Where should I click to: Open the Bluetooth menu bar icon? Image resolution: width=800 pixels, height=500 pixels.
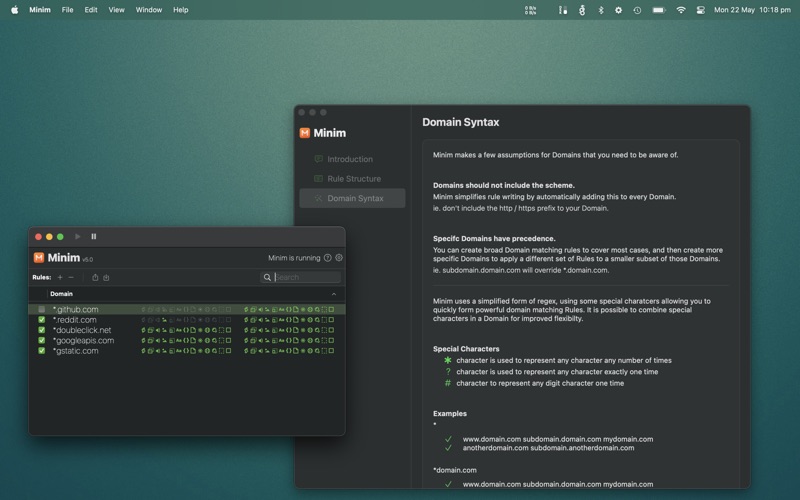pyautogui.click(x=601, y=10)
